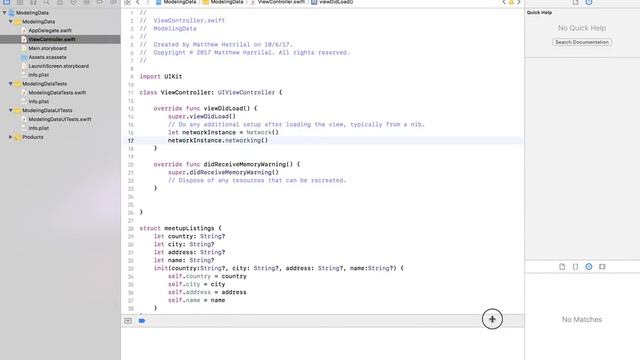
Task: Select ModelingDataUITests.swift file
Action: pyautogui.click(x=60, y=119)
